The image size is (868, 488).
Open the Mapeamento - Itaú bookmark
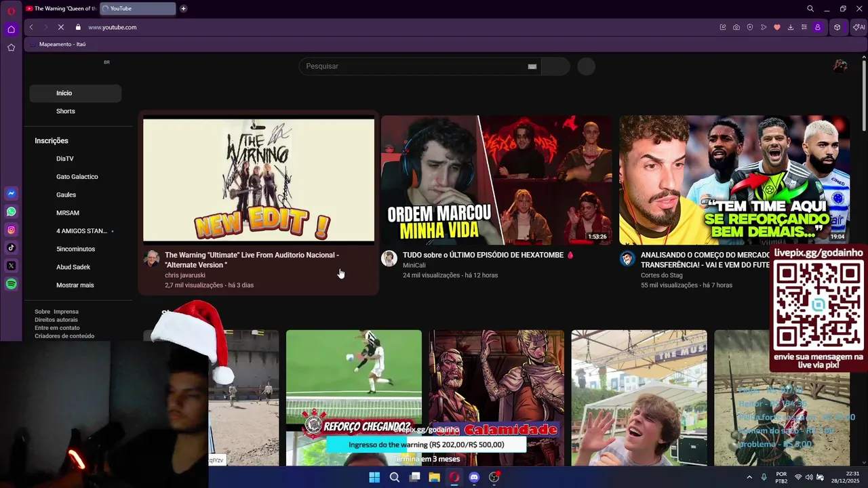click(58, 44)
